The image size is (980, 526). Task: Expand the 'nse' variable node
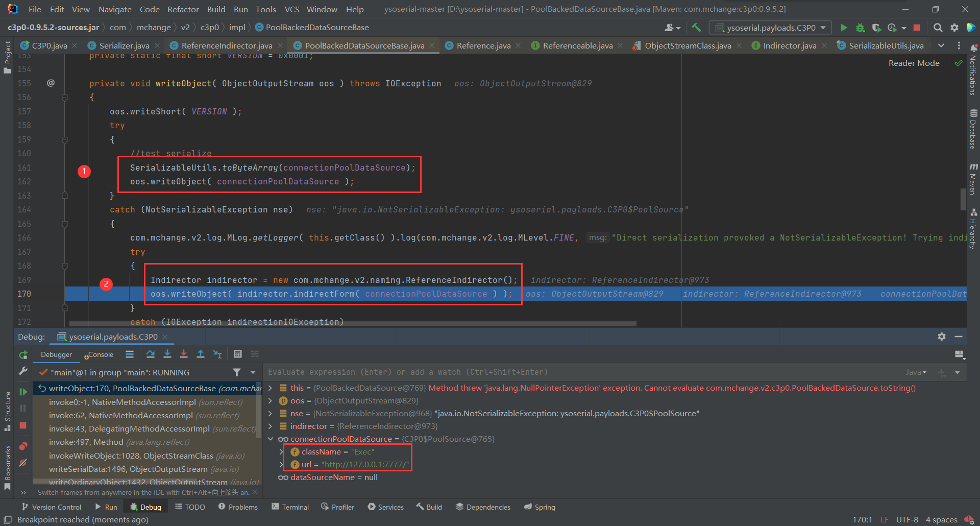pyautogui.click(x=271, y=414)
